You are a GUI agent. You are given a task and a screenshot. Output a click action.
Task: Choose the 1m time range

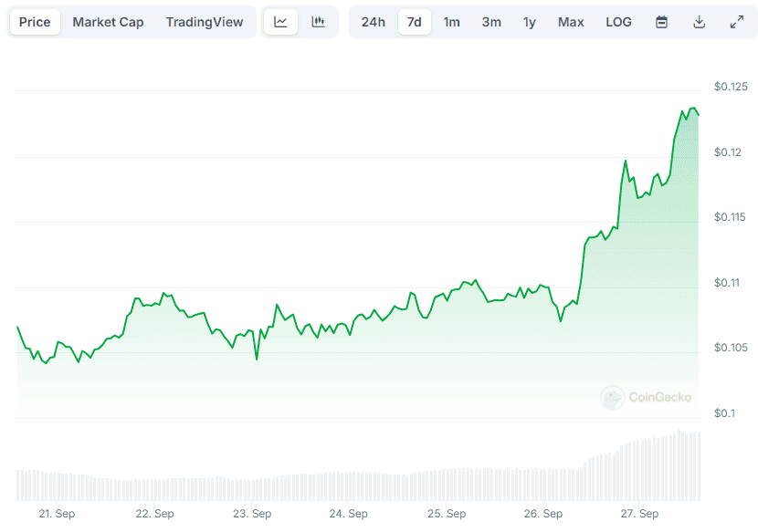(x=451, y=22)
